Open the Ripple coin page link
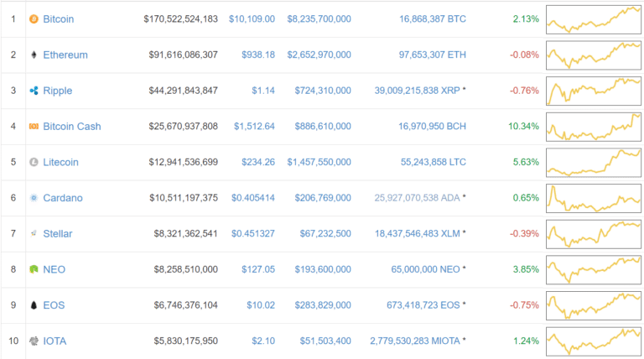The image size is (644, 359). point(58,91)
